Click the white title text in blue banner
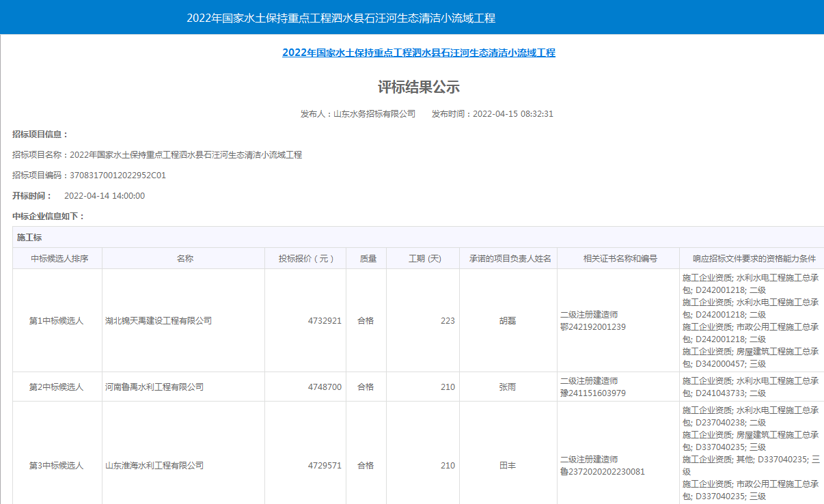This screenshot has width=824, height=504. (341, 18)
